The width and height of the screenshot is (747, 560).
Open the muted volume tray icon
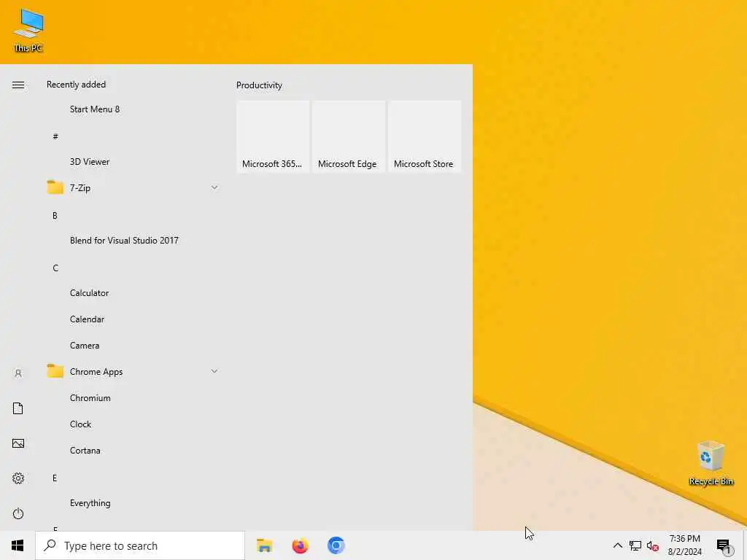653,545
